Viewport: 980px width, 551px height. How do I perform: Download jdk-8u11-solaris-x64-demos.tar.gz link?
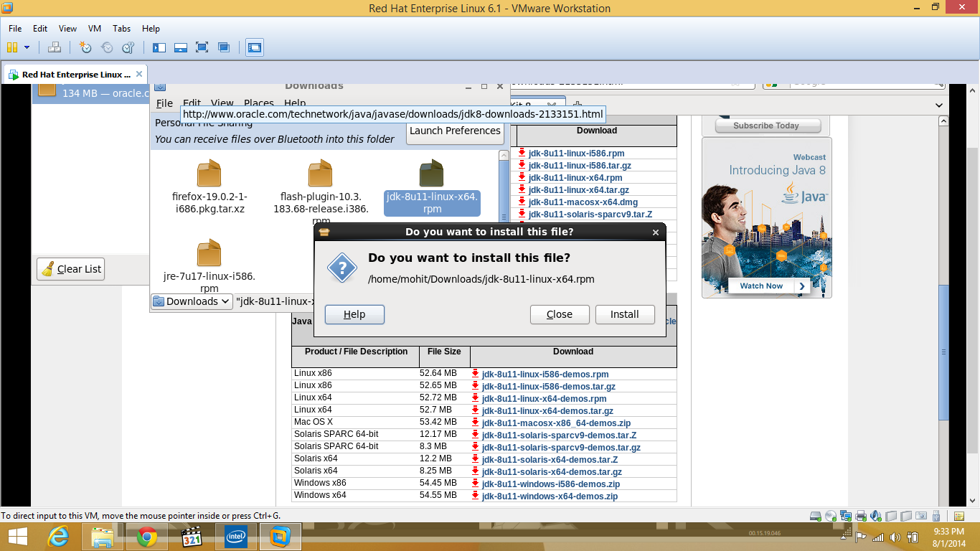tap(552, 471)
